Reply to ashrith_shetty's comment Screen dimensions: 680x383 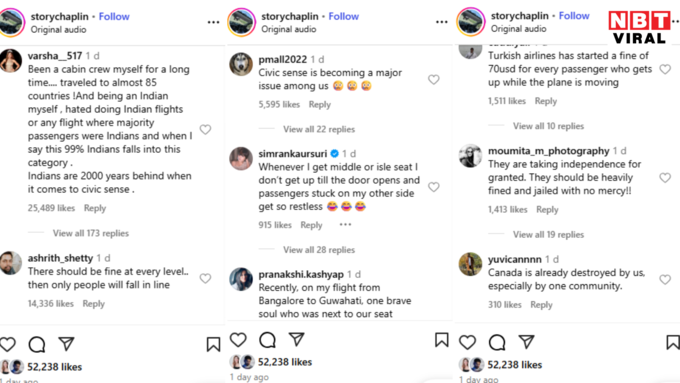point(94,304)
